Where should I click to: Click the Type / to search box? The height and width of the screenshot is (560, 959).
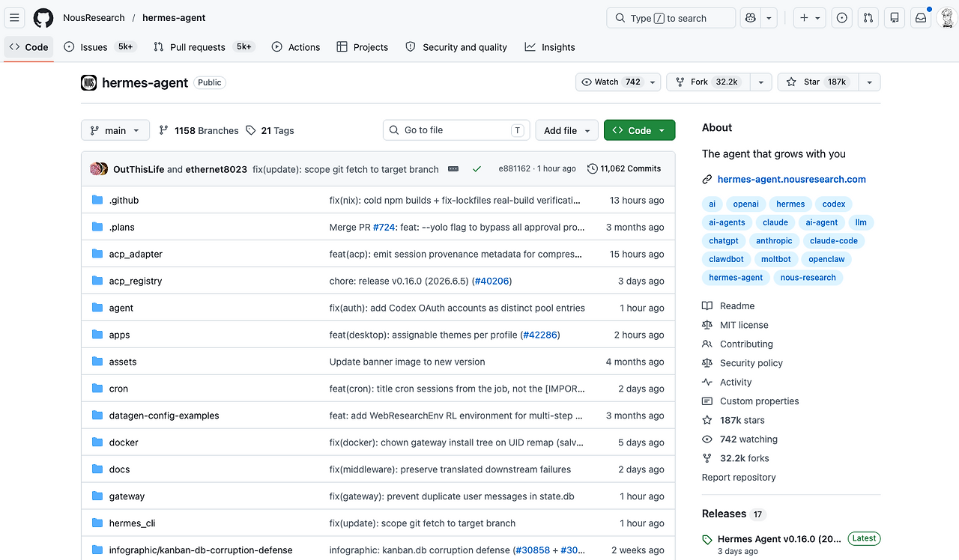click(x=671, y=18)
